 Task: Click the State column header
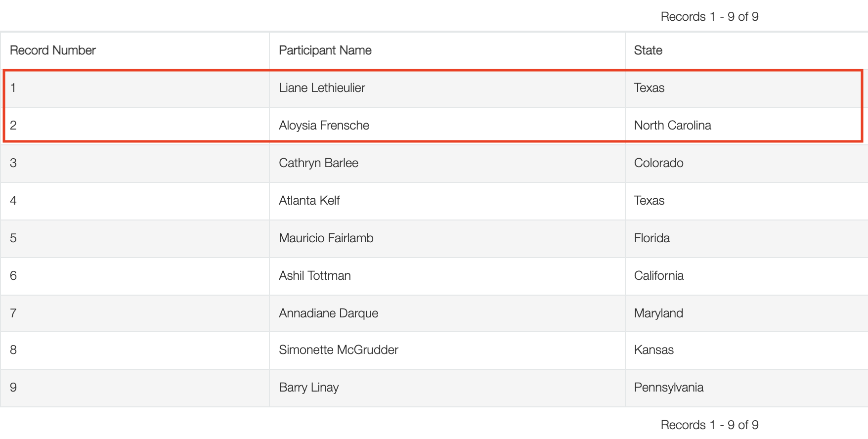click(648, 50)
